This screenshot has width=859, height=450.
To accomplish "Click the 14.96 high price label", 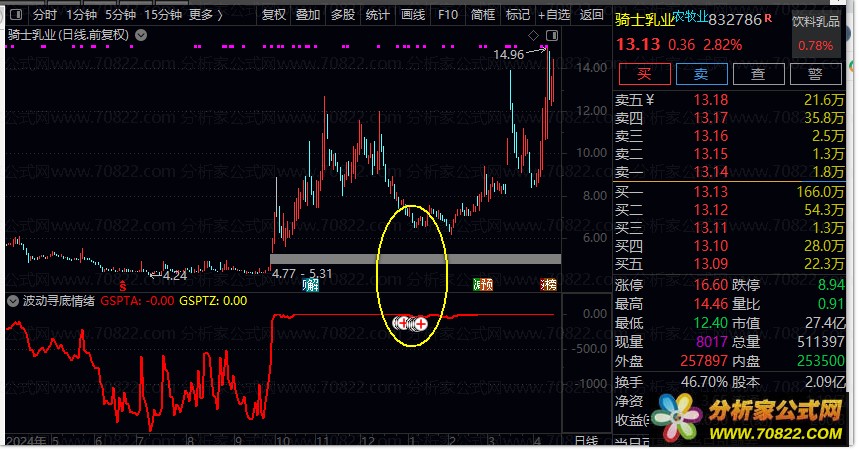I will click(x=508, y=55).
